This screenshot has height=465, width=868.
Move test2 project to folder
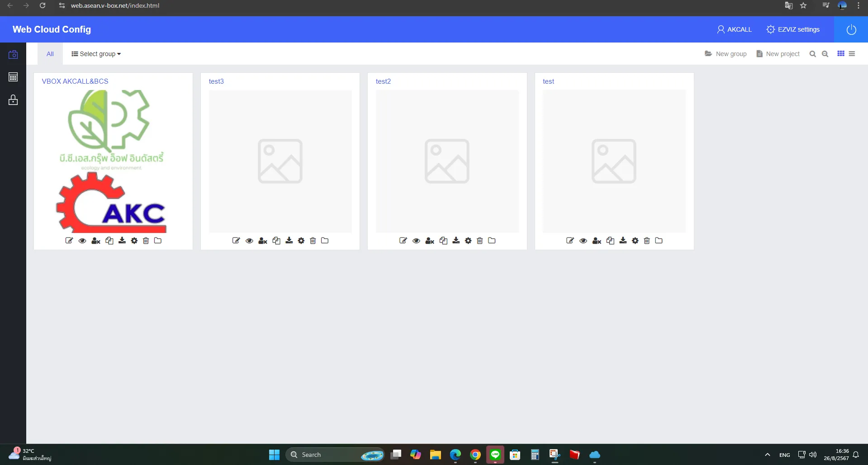492,241
